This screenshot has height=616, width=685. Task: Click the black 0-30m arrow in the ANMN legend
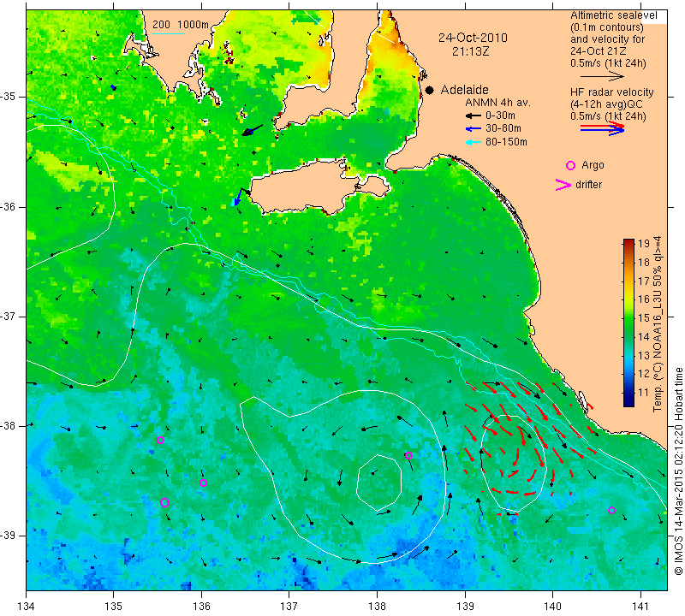(474, 115)
